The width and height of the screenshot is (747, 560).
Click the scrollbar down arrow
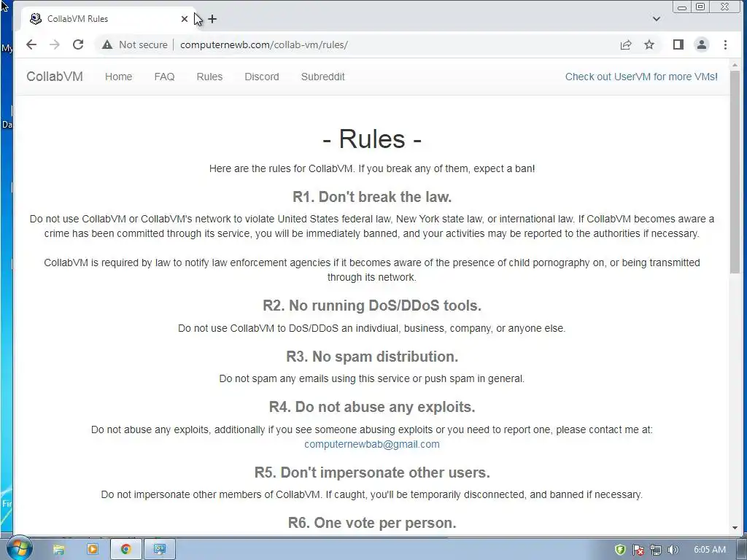tap(735, 528)
